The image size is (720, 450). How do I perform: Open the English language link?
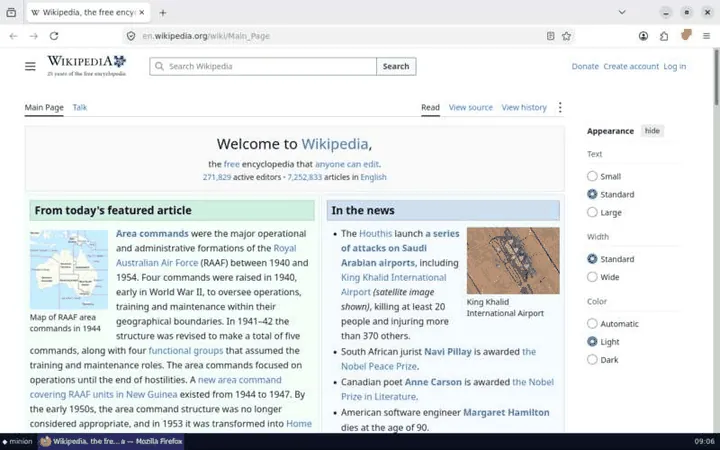[373, 177]
